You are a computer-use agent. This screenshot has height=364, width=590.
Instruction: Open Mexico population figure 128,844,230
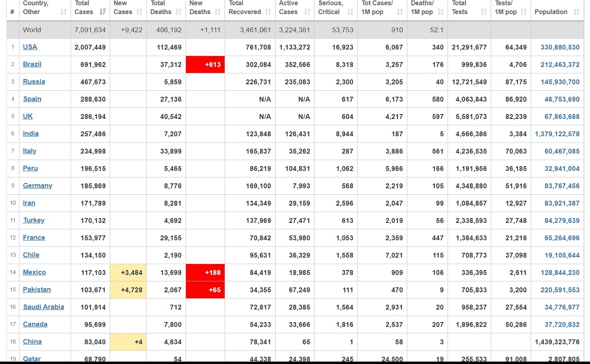[x=560, y=272]
